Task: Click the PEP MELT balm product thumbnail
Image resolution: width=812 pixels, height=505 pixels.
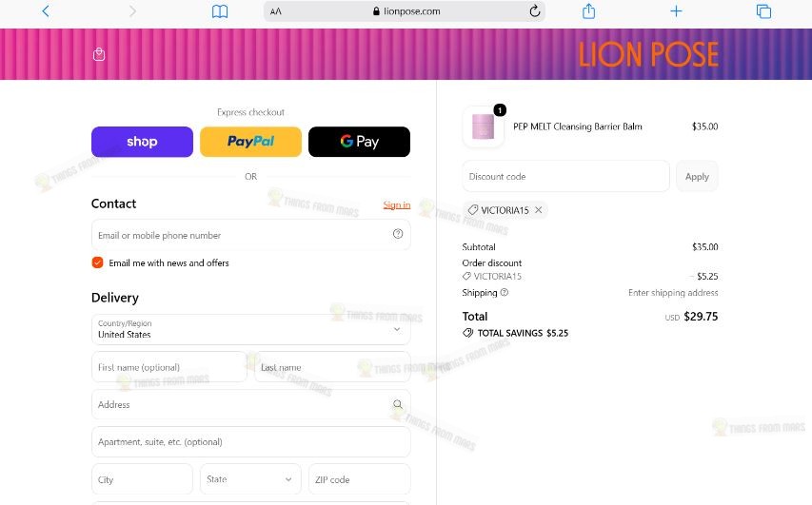Action: click(x=484, y=126)
